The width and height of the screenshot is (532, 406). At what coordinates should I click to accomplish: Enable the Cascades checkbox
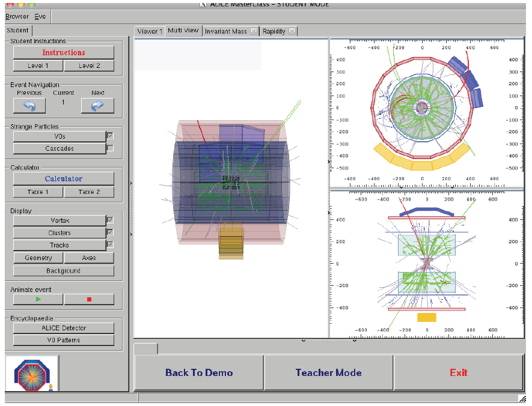pos(109,148)
